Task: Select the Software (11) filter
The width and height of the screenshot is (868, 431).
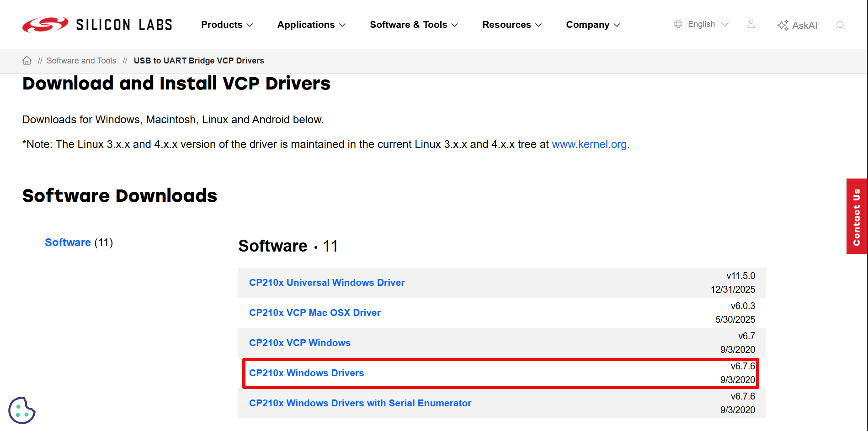Action: click(68, 242)
